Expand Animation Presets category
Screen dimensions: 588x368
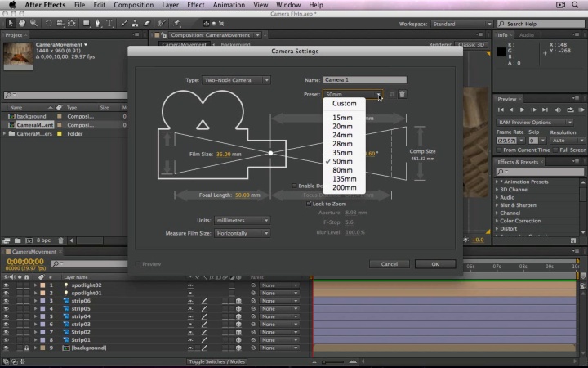point(497,182)
